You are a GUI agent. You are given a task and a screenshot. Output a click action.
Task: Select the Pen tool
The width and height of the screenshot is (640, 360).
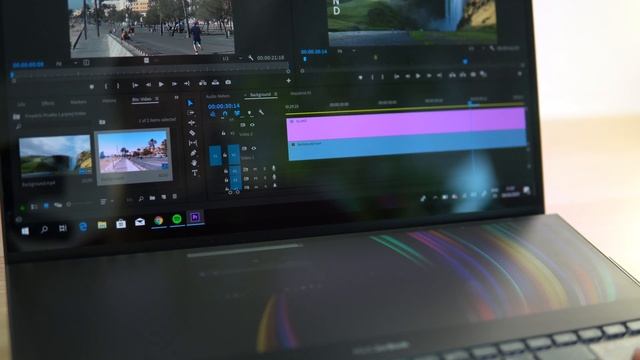pyautogui.click(x=193, y=153)
